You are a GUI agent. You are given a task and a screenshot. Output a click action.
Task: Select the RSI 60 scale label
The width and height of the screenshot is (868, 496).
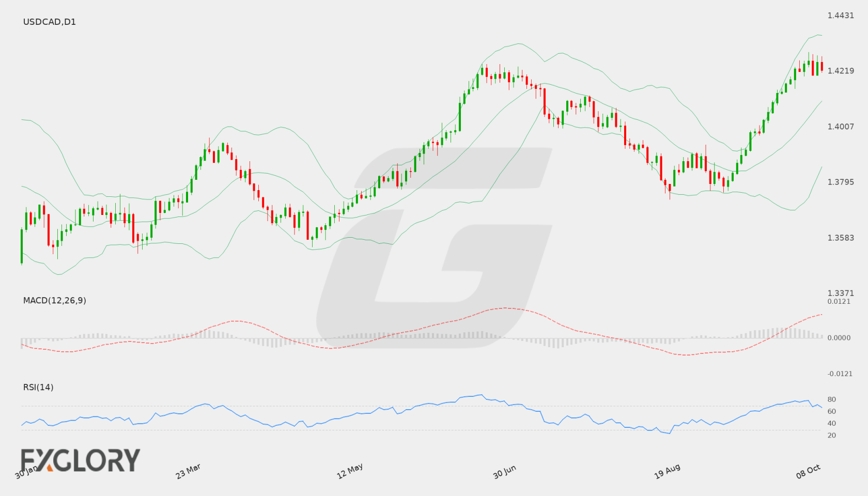click(832, 411)
